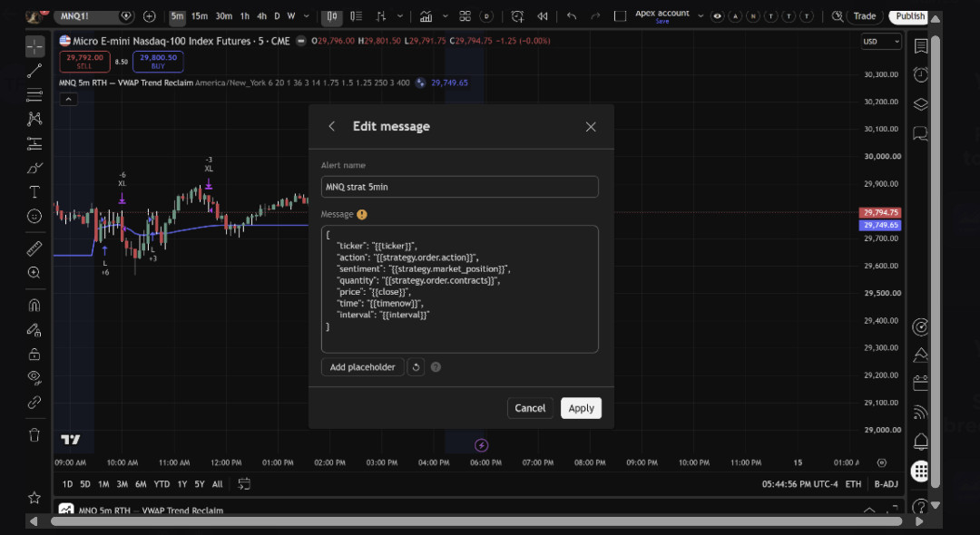The image size is (980, 535).
Task: Select the Zoom in tool
Action: click(x=34, y=273)
